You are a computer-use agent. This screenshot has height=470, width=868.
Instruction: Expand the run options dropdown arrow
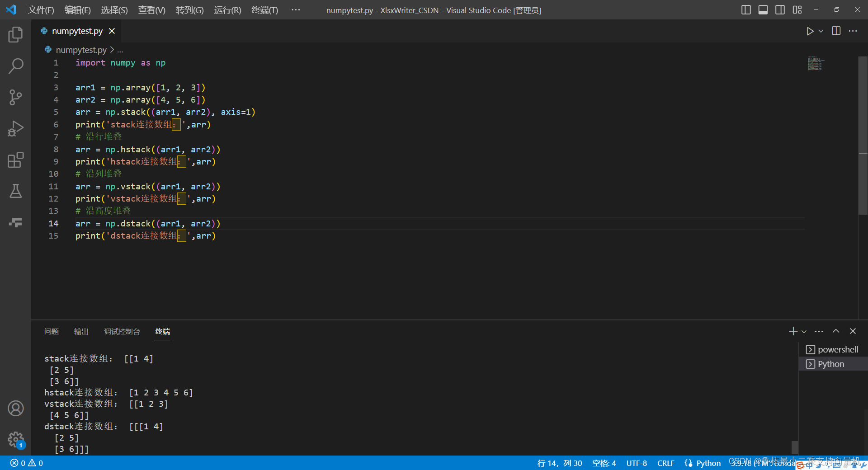tap(821, 31)
